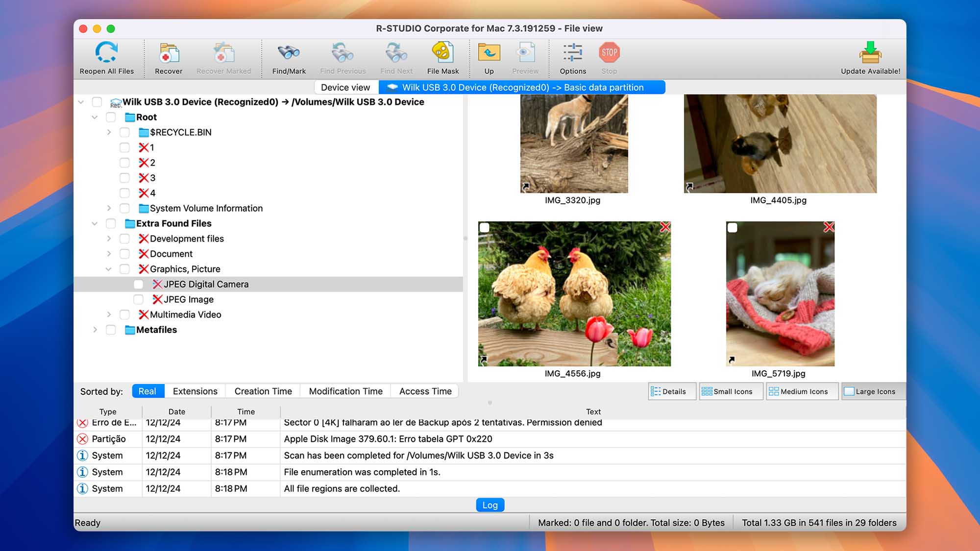Image resolution: width=980 pixels, height=551 pixels.
Task: Click red X icon beside Development files
Action: (x=143, y=239)
